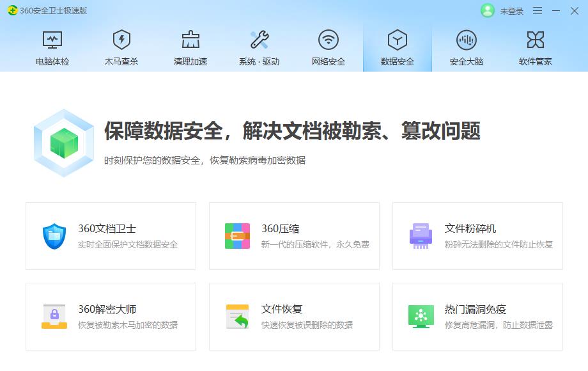
Task: Click the 安全大脑 icon
Action: pyautogui.click(x=465, y=40)
